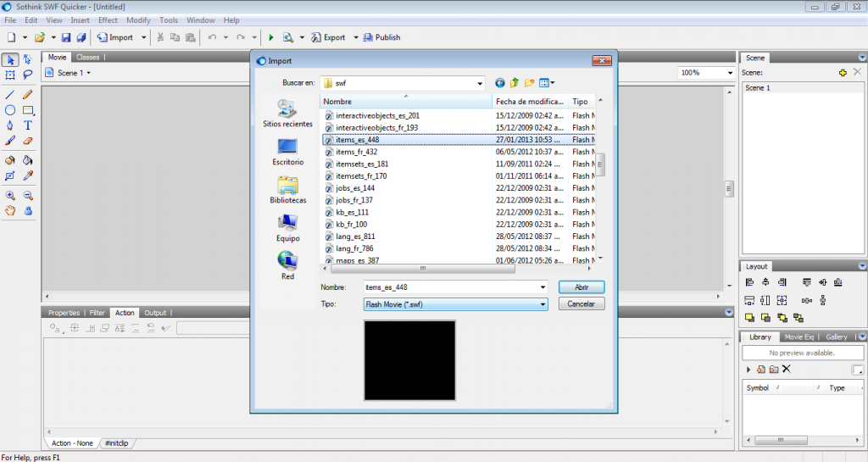
Task: Expand the Export toolbar dropdown arrow
Action: pyautogui.click(x=355, y=37)
